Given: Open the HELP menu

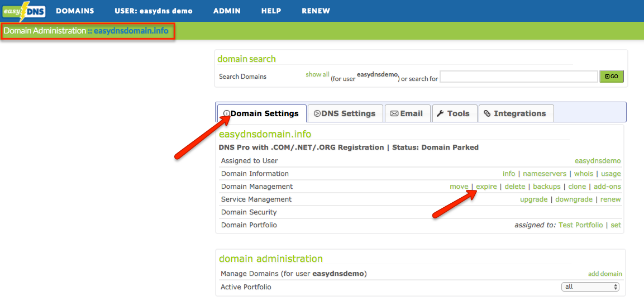Looking at the screenshot, I should [x=271, y=11].
